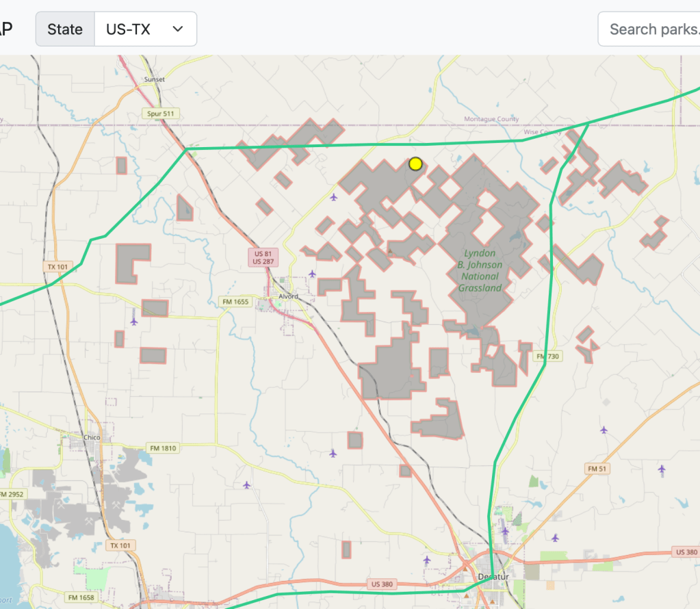Click the Chico town label
The image size is (700, 609).
pyautogui.click(x=91, y=437)
